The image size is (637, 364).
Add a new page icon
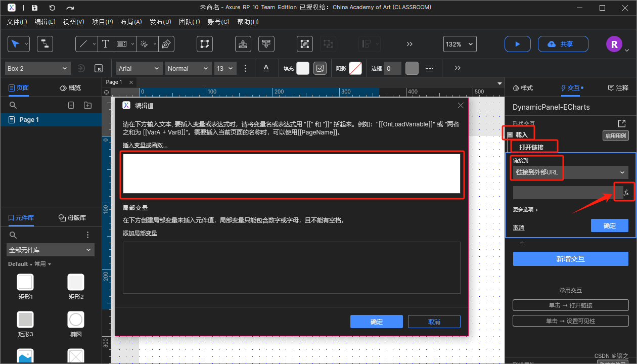pos(71,105)
